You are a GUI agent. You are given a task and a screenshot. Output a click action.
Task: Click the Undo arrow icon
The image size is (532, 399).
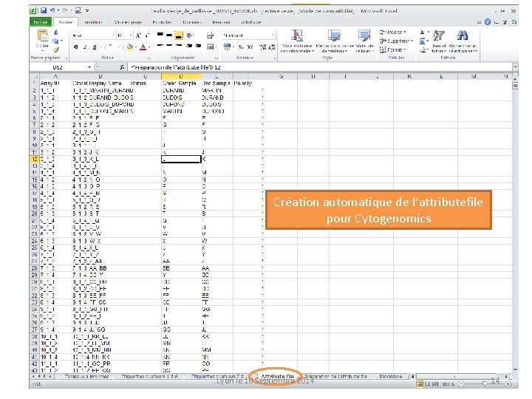52,11
